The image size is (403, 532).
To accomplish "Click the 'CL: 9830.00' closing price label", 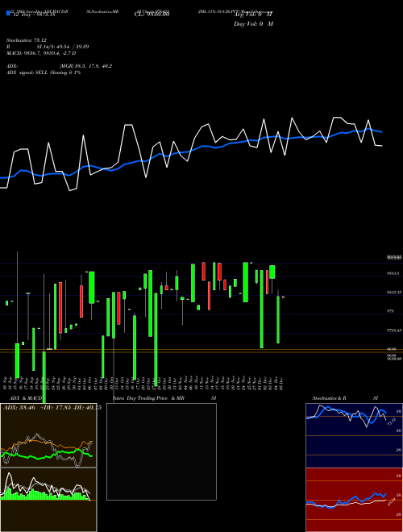I will point(152,15).
